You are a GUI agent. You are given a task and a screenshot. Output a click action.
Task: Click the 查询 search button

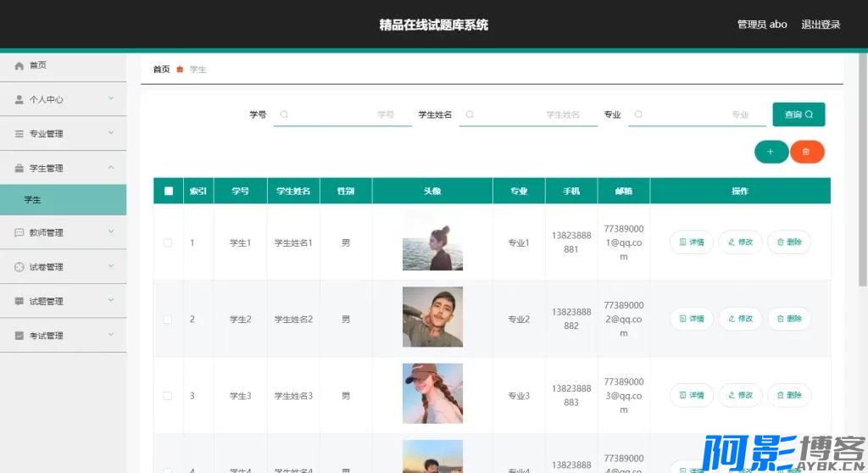(x=798, y=114)
